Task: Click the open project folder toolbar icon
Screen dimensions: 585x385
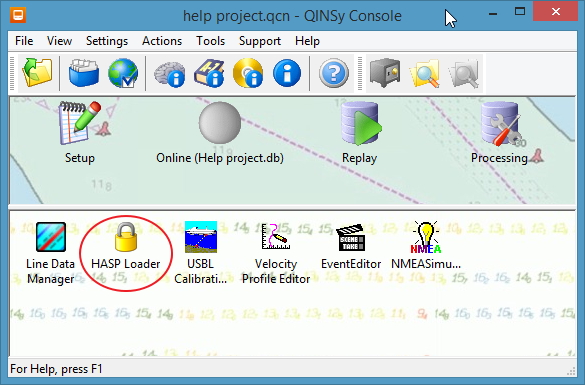Action: coord(37,73)
